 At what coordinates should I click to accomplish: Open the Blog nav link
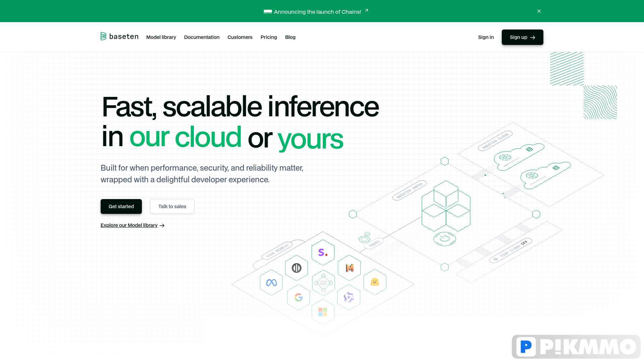pyautogui.click(x=290, y=37)
